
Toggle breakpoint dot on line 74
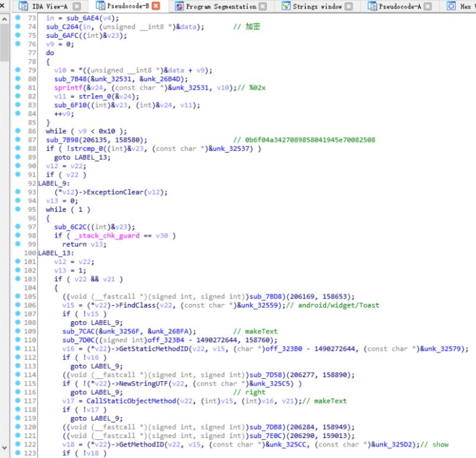18,27
